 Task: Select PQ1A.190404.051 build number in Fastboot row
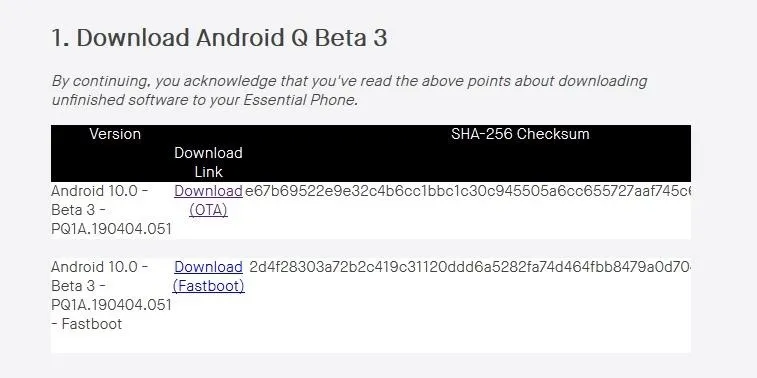click(x=112, y=305)
